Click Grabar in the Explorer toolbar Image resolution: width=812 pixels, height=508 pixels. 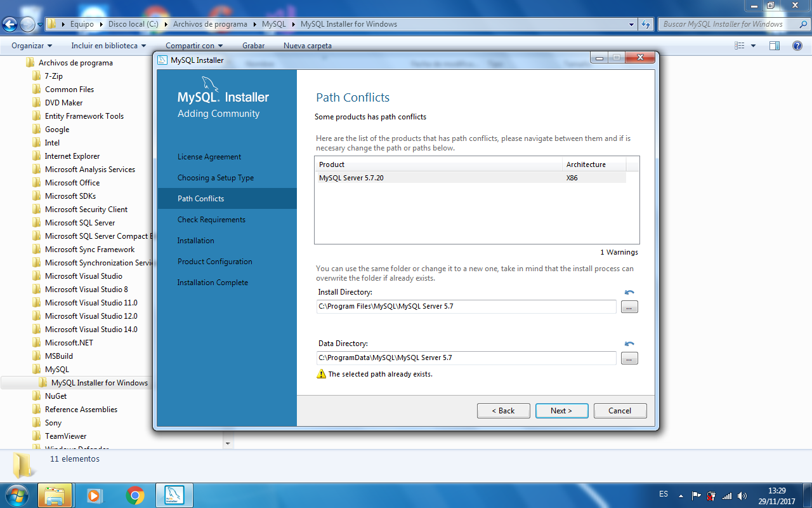253,46
